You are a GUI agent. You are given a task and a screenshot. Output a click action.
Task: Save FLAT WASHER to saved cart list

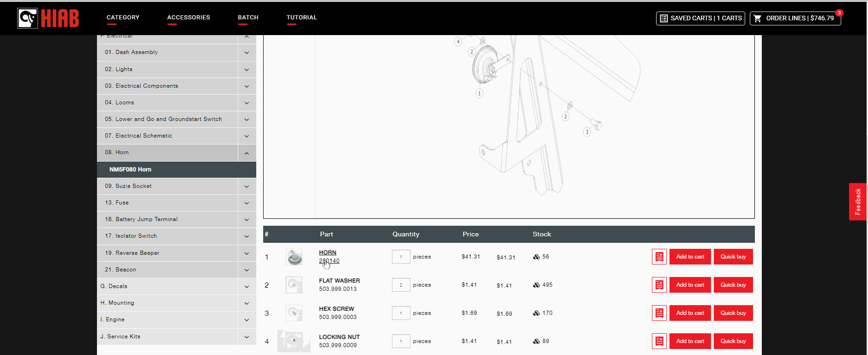coord(659,285)
